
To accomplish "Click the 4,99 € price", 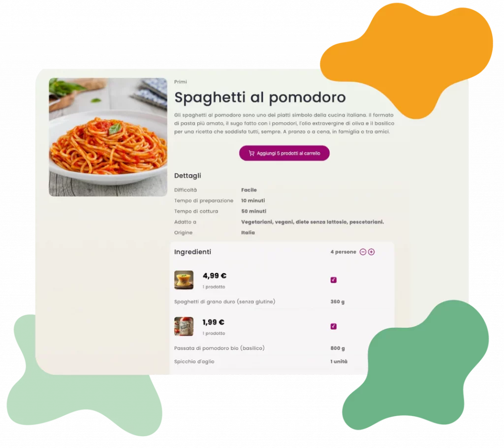I will pyautogui.click(x=215, y=276).
